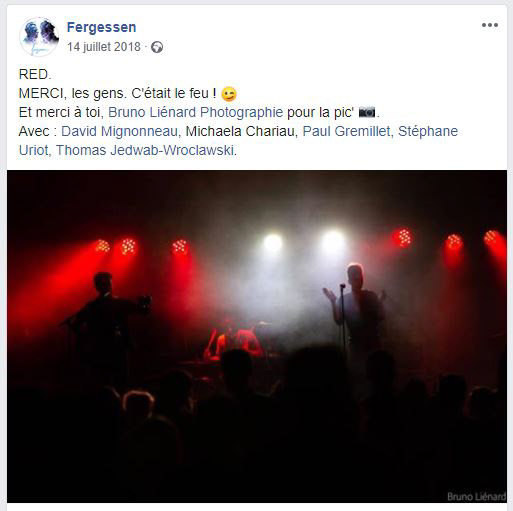The image size is (513, 511).
Task: Click the Bruno Liénard watermark on photo
Action: [x=476, y=496]
